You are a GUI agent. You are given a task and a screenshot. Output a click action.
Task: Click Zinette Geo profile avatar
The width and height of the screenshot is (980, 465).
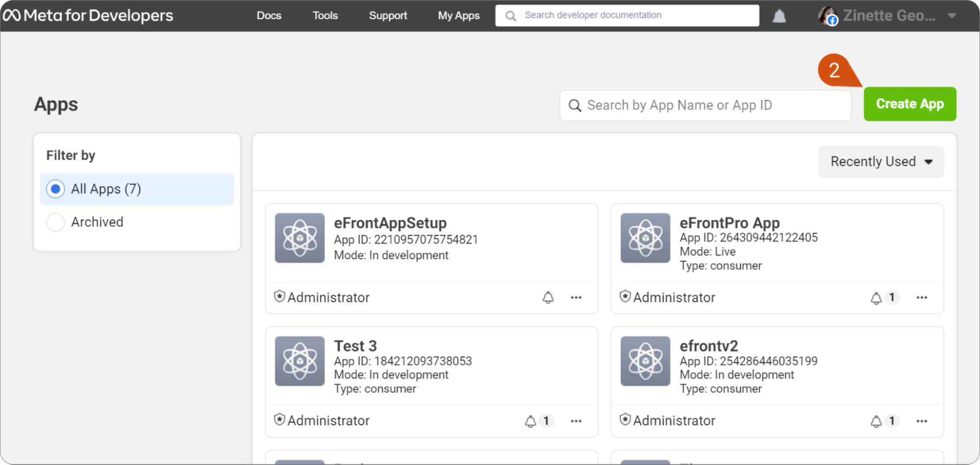828,16
